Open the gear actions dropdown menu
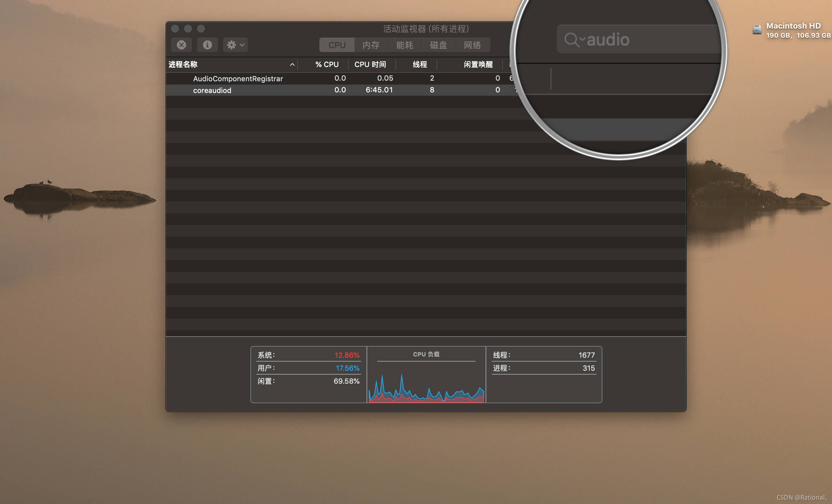The image size is (832, 504). point(235,45)
